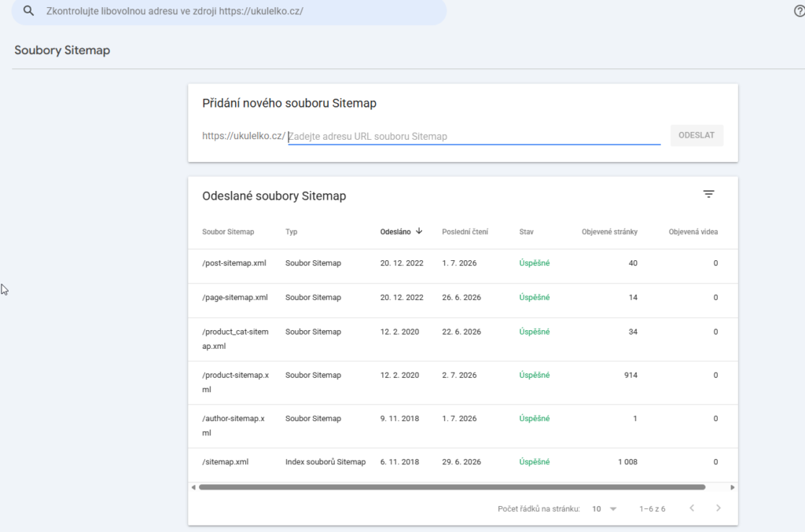Focus the sitemap URL input field
The image size is (805, 532).
pos(474,137)
